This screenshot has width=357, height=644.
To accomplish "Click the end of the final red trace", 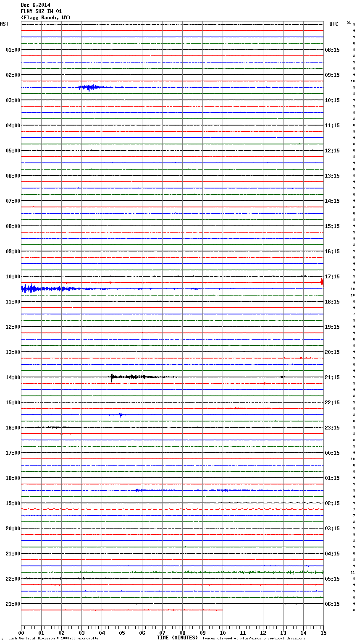I will (x=222, y=610).
